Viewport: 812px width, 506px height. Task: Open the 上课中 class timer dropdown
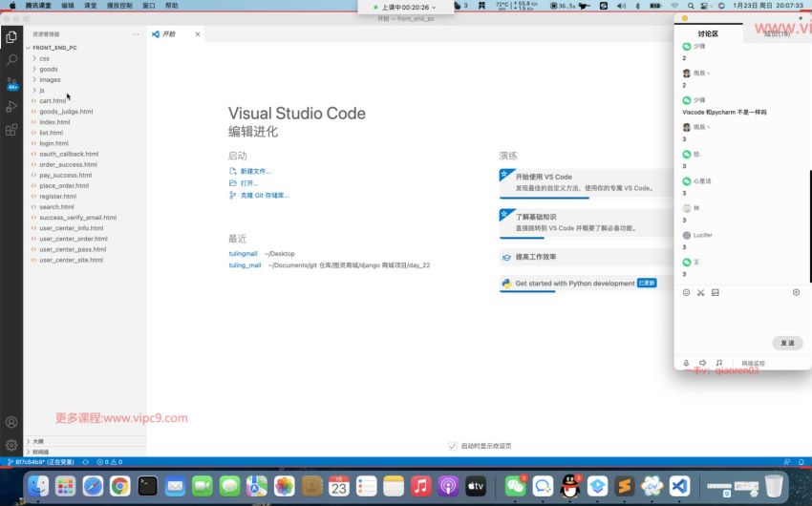(405, 8)
